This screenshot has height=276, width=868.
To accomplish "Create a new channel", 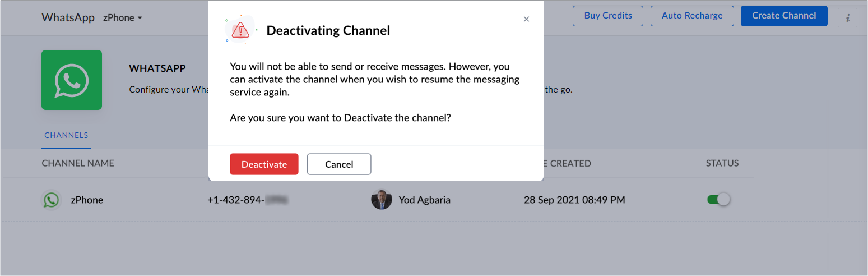I will pyautogui.click(x=784, y=16).
